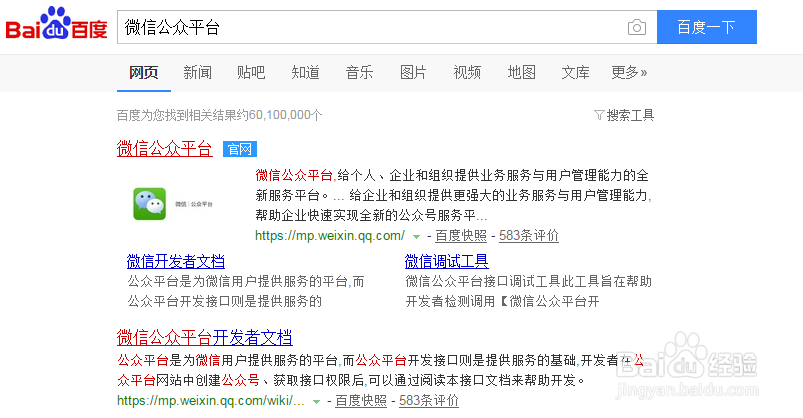
Task: Open camera image search icon
Action: (637, 27)
